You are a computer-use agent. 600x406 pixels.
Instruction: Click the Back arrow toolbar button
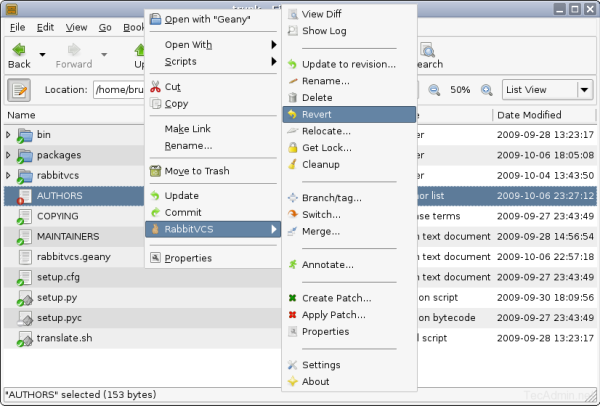[19, 55]
